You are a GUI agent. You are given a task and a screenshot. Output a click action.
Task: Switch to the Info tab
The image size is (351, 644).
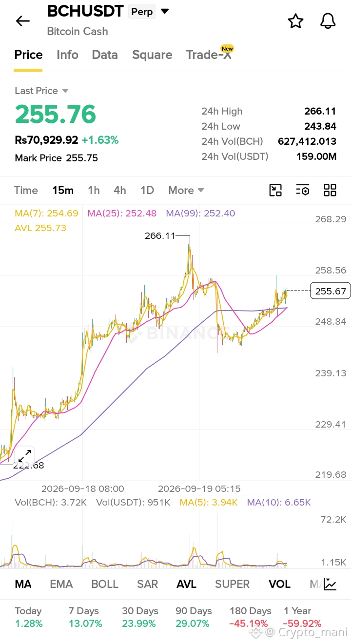coord(67,55)
